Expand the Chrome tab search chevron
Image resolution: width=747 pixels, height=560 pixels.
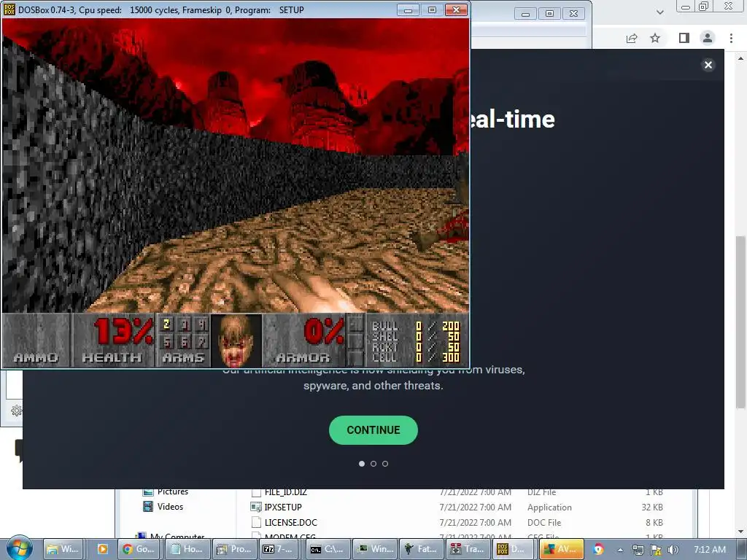tap(659, 12)
